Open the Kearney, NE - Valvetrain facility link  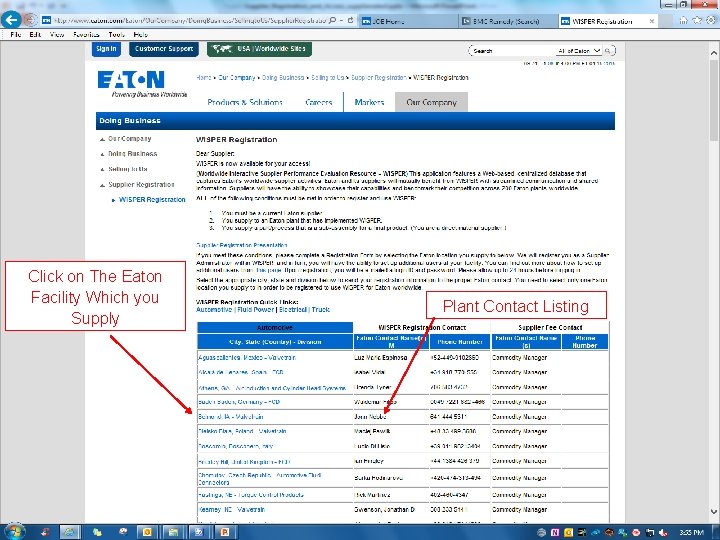click(231, 510)
